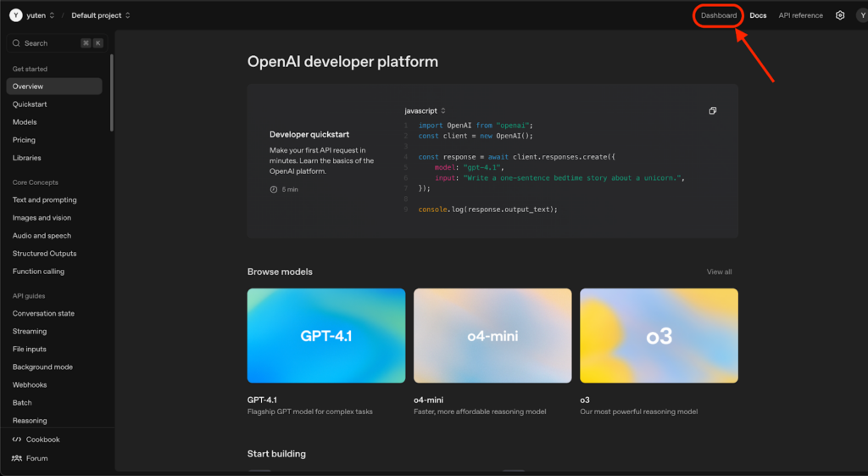
Task: Select Overview in the sidebar
Action: [54, 87]
